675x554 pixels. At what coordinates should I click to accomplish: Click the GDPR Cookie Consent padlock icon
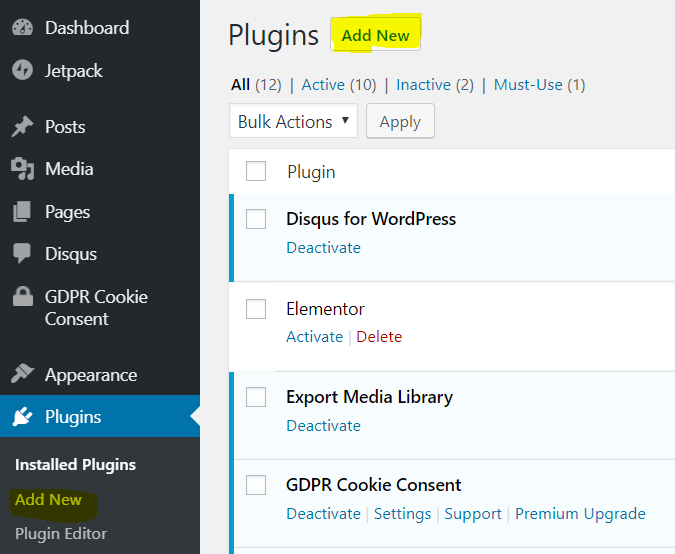coord(23,296)
